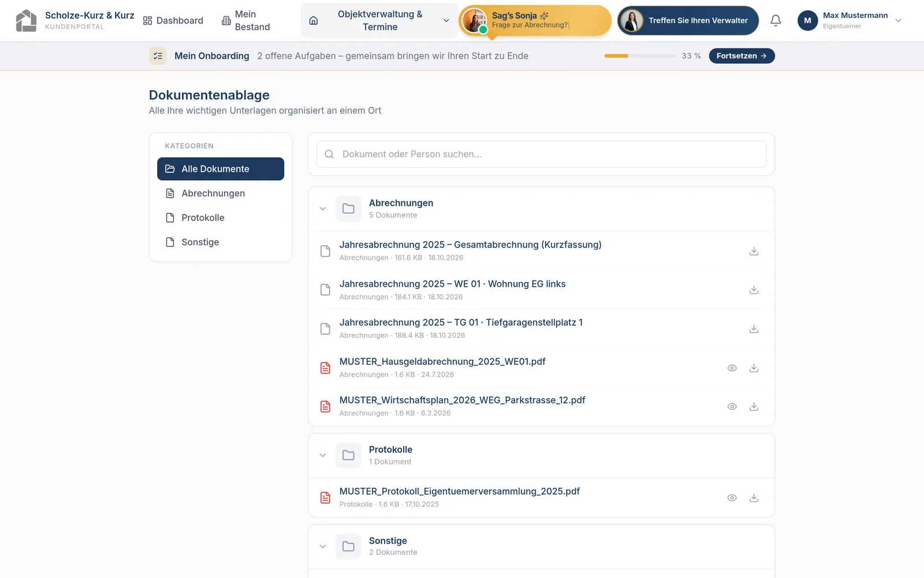Click Fortsetzen onboarding button
Viewport: 924px width, 578px height.
coord(742,56)
